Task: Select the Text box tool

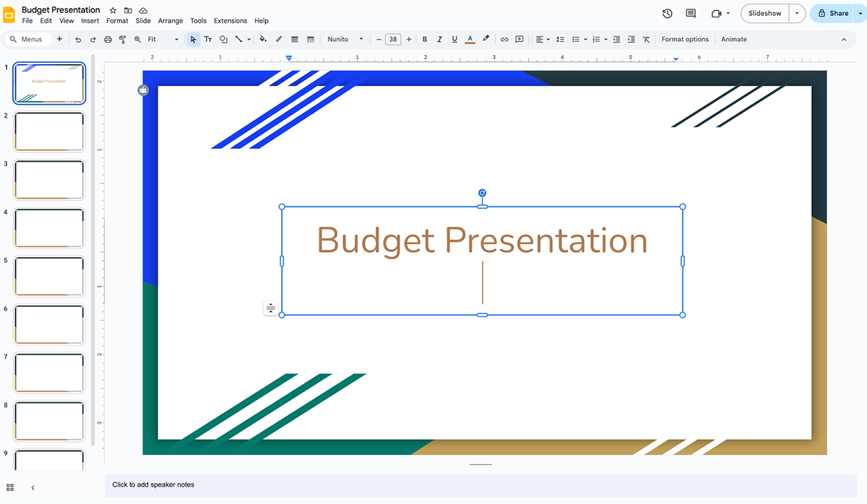Action: point(208,39)
